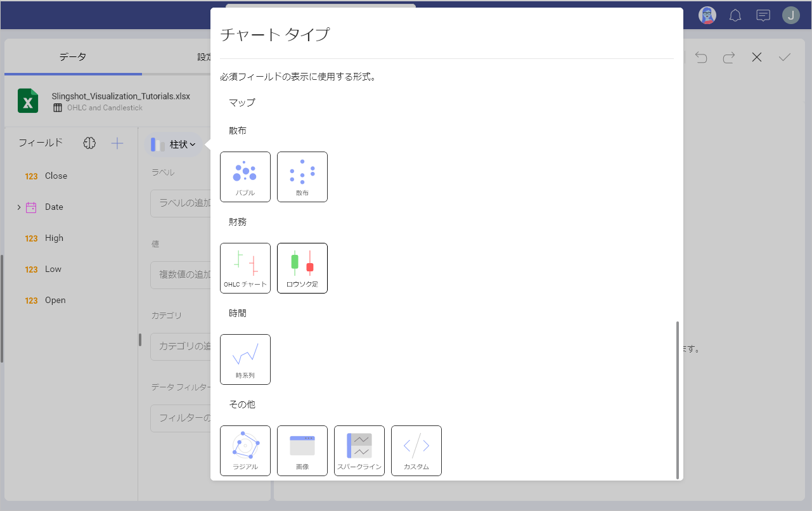Click the 財務 section heading
Viewport: 812px width, 511px height.
pyautogui.click(x=238, y=222)
